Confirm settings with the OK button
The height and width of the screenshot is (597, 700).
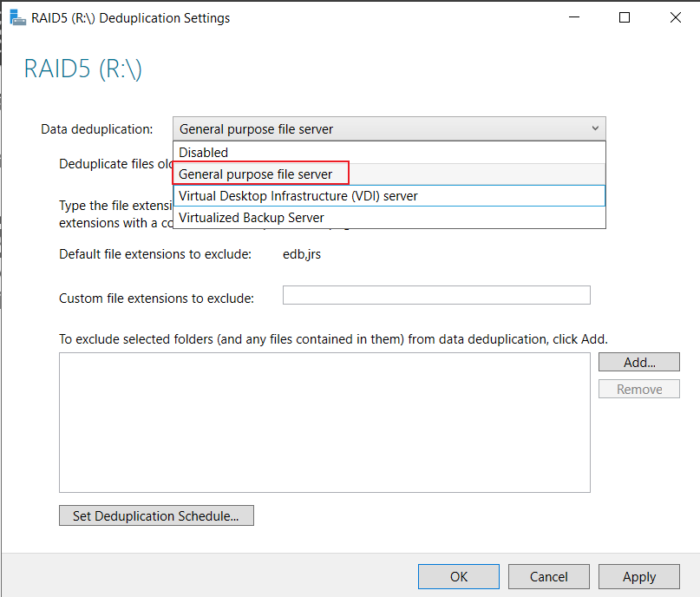tap(459, 576)
